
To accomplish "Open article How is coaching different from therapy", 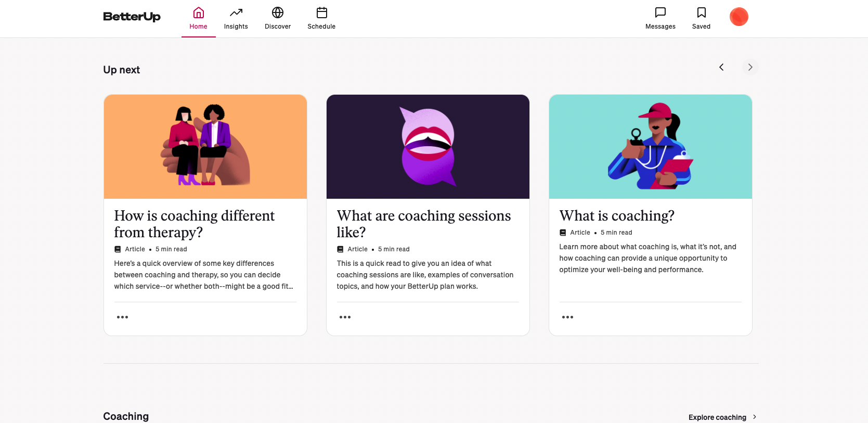I will click(194, 224).
